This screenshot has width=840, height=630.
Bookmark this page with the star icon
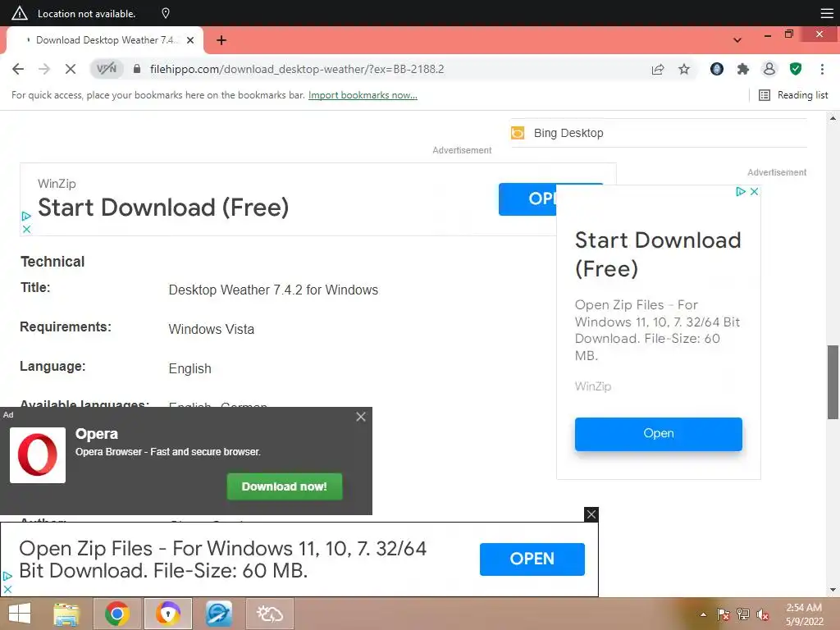(x=684, y=69)
